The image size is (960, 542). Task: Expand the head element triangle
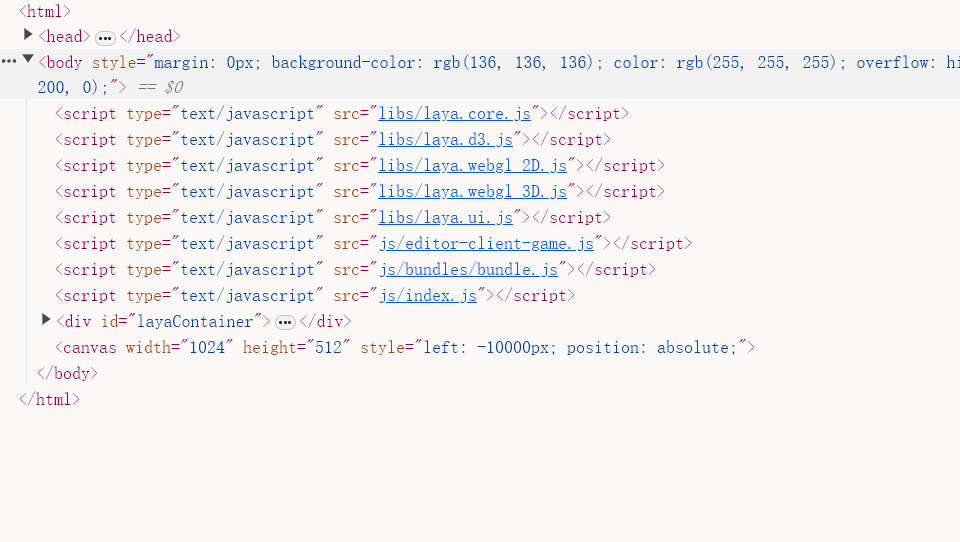(x=28, y=35)
